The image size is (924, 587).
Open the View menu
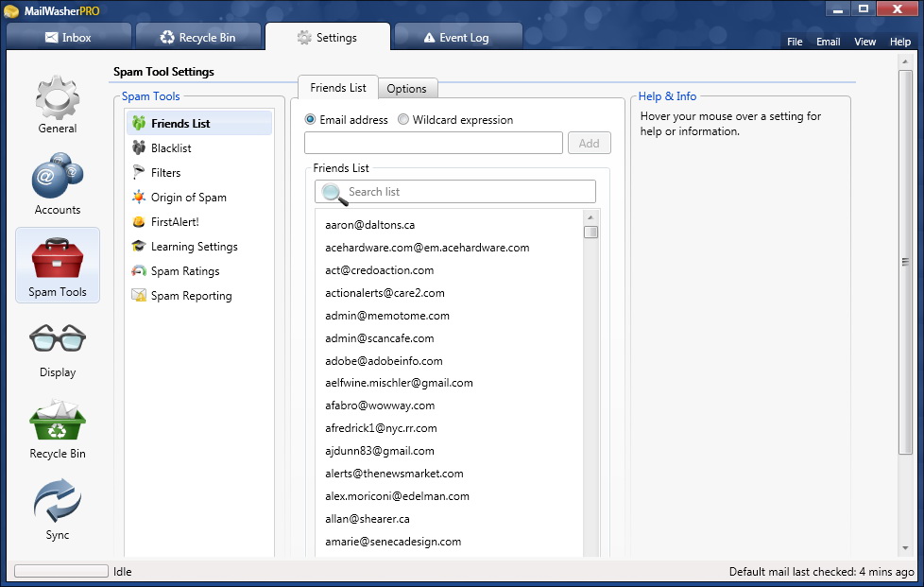coord(864,42)
